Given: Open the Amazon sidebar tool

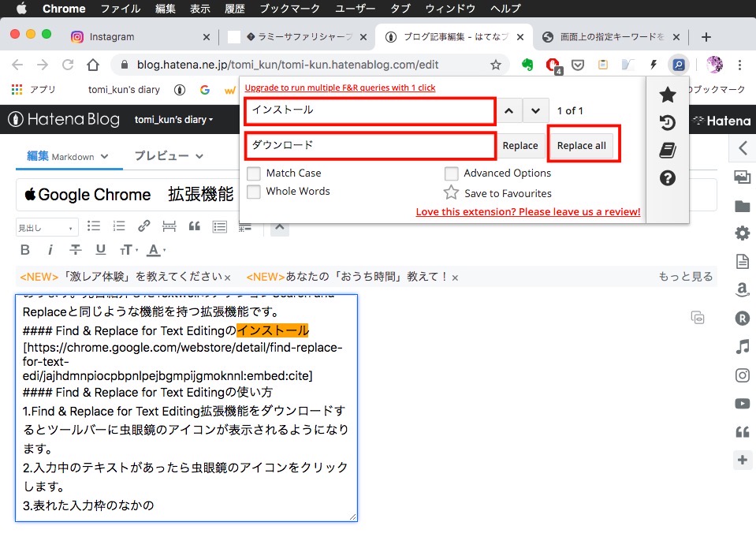Looking at the screenshot, I should (743, 289).
